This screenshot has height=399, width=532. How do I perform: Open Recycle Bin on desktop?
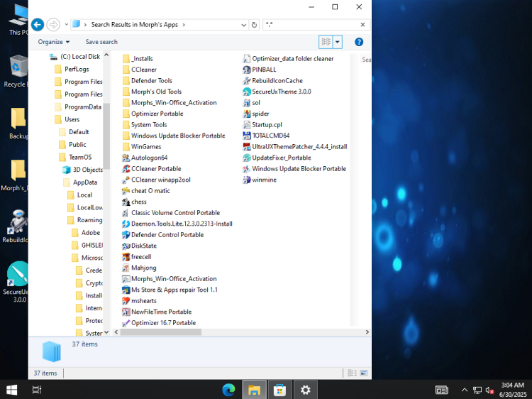point(16,71)
